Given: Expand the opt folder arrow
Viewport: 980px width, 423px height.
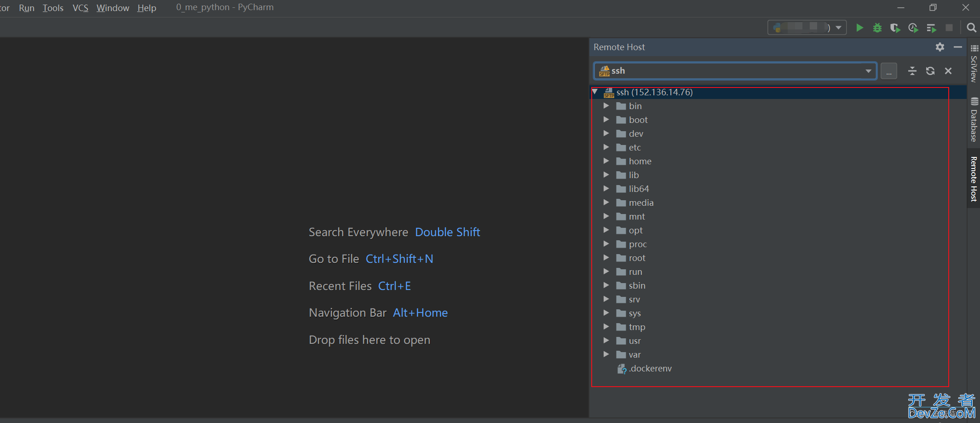Looking at the screenshot, I should point(606,230).
